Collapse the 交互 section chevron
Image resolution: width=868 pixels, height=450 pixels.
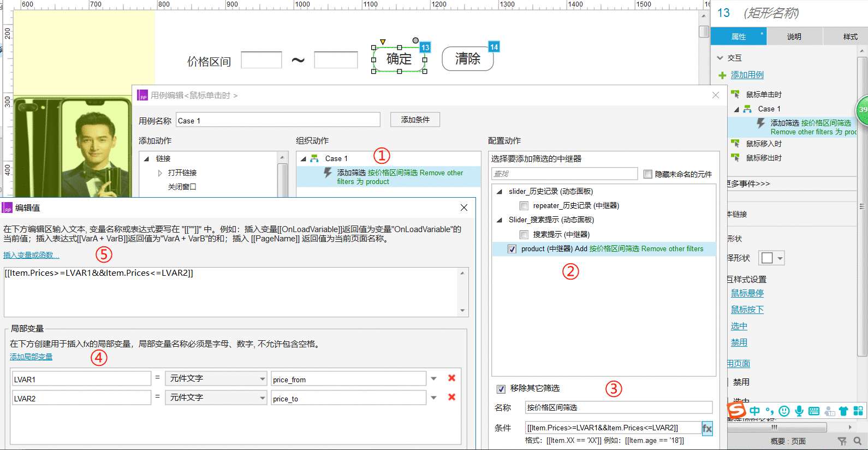tap(720, 58)
